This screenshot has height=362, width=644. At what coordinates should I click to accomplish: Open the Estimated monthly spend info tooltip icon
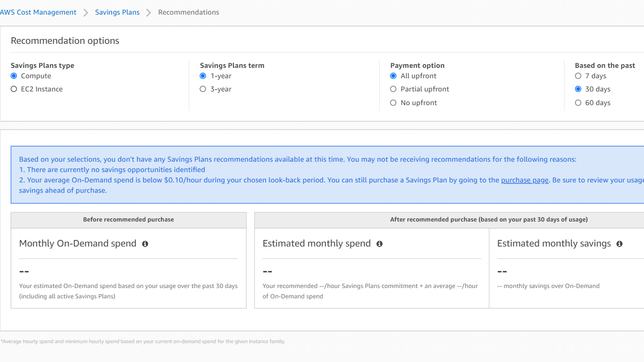pyautogui.click(x=380, y=244)
